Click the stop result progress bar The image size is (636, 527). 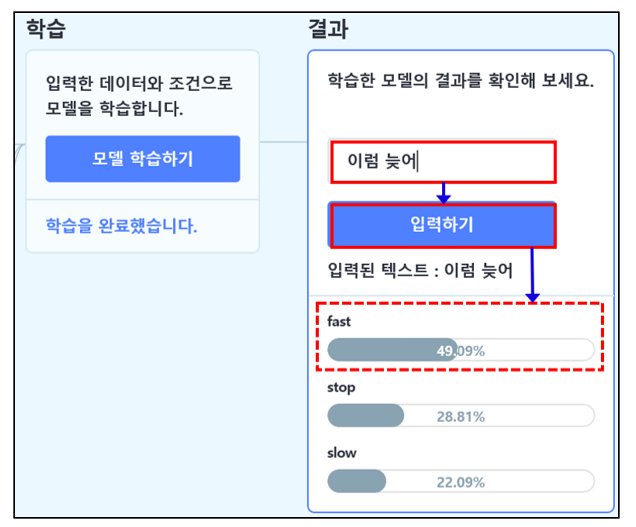(461, 415)
